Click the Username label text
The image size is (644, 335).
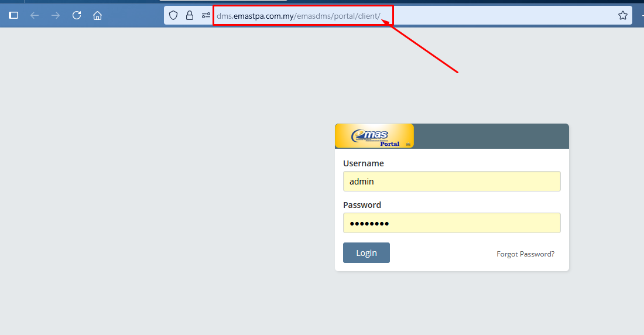(363, 163)
